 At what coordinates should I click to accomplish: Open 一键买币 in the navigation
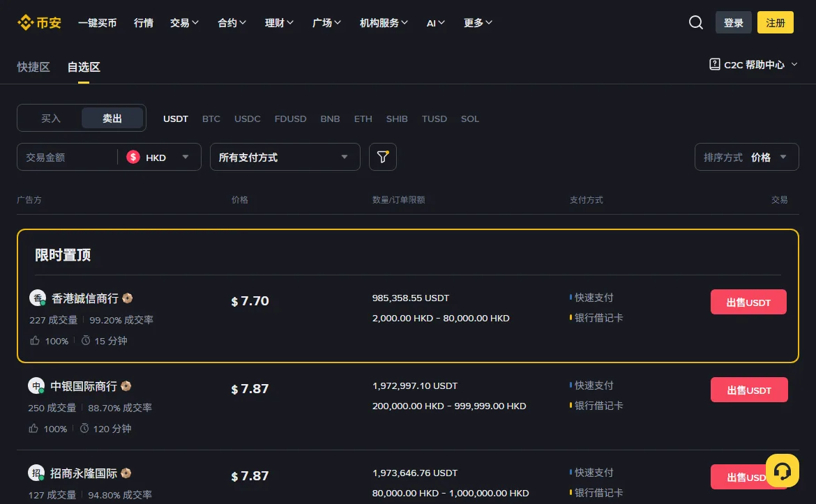(98, 23)
